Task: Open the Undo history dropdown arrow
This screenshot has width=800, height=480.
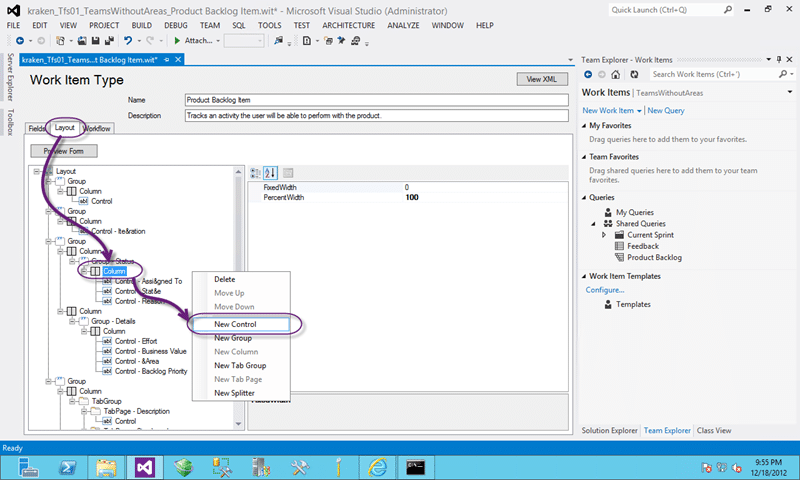Action: pyautogui.click(x=139, y=41)
